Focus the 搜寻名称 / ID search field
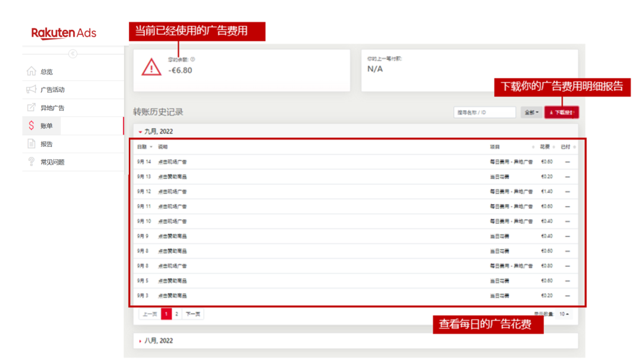 pos(485,112)
